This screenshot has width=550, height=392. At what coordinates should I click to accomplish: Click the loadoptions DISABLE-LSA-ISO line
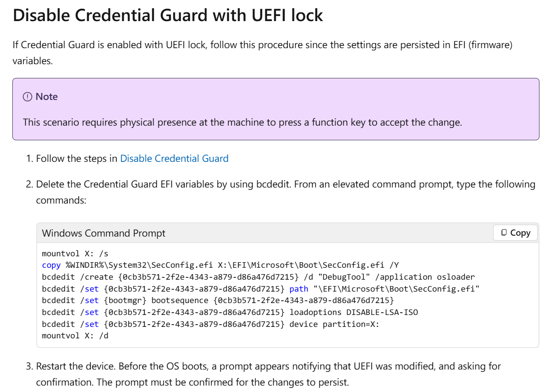[x=230, y=312]
